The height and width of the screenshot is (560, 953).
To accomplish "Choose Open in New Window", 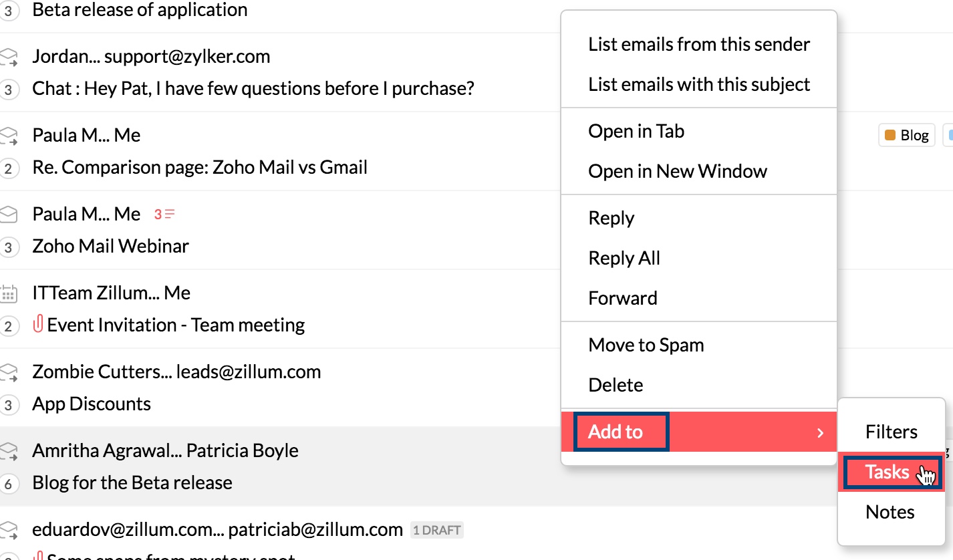I will click(677, 172).
